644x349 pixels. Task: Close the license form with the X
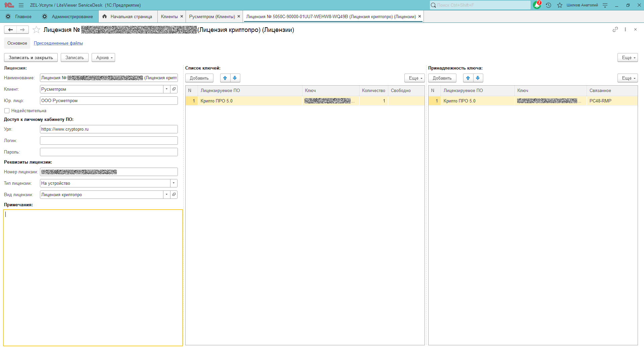[x=635, y=30]
